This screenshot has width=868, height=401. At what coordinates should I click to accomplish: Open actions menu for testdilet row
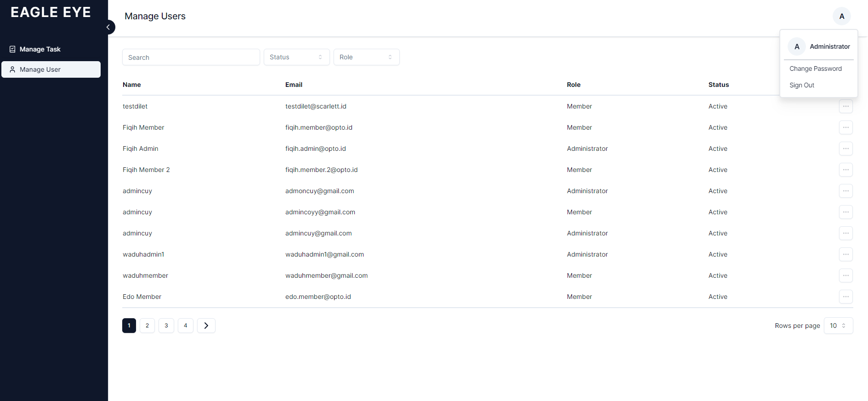tap(845, 106)
